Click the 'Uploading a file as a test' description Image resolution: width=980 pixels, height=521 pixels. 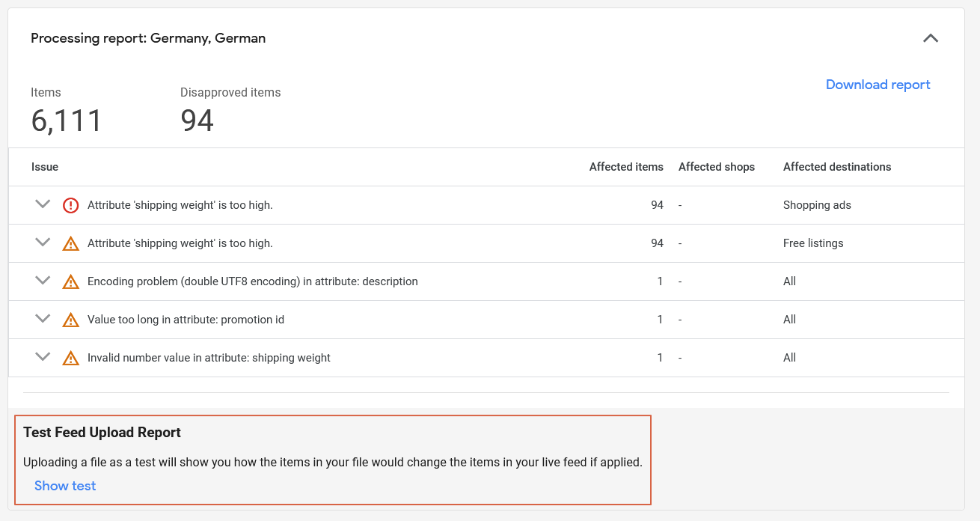pyautogui.click(x=333, y=463)
